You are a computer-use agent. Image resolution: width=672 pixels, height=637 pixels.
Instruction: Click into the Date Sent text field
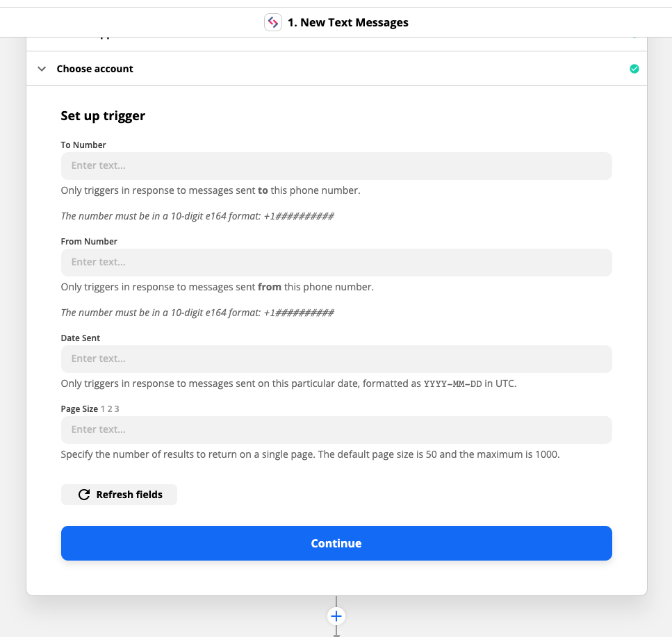[x=336, y=358]
